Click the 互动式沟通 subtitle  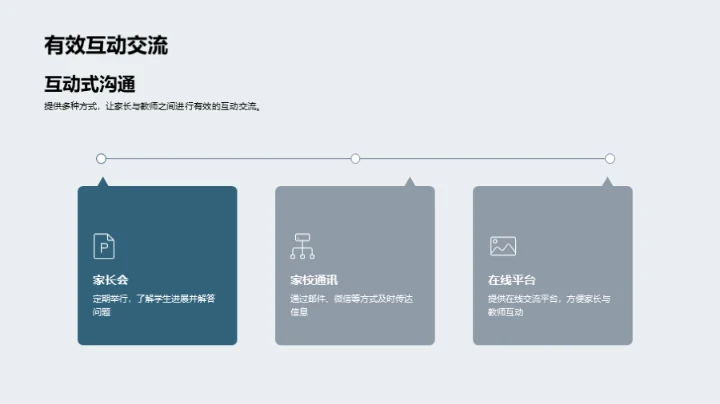(x=90, y=84)
